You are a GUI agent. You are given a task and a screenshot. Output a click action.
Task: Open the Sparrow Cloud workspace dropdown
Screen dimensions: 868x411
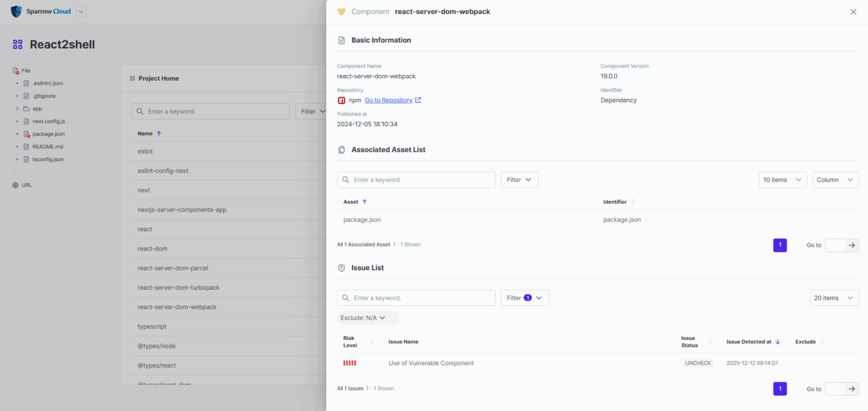click(80, 11)
